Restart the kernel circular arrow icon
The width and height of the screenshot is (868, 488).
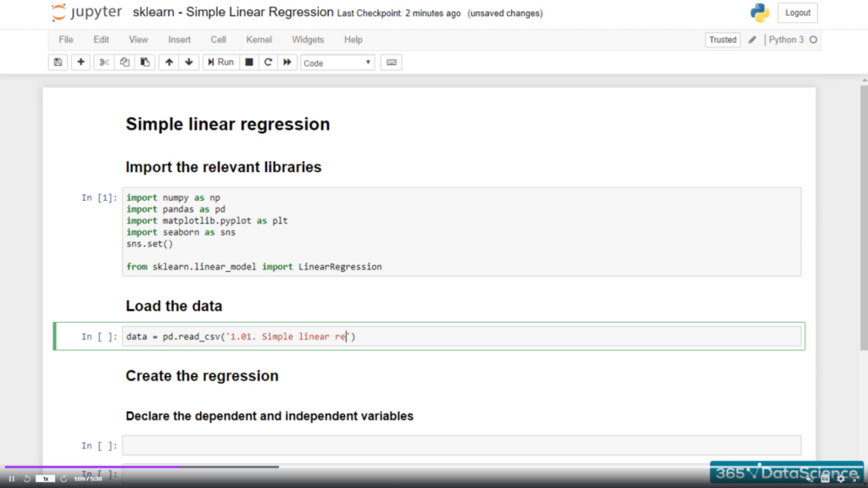(x=268, y=63)
